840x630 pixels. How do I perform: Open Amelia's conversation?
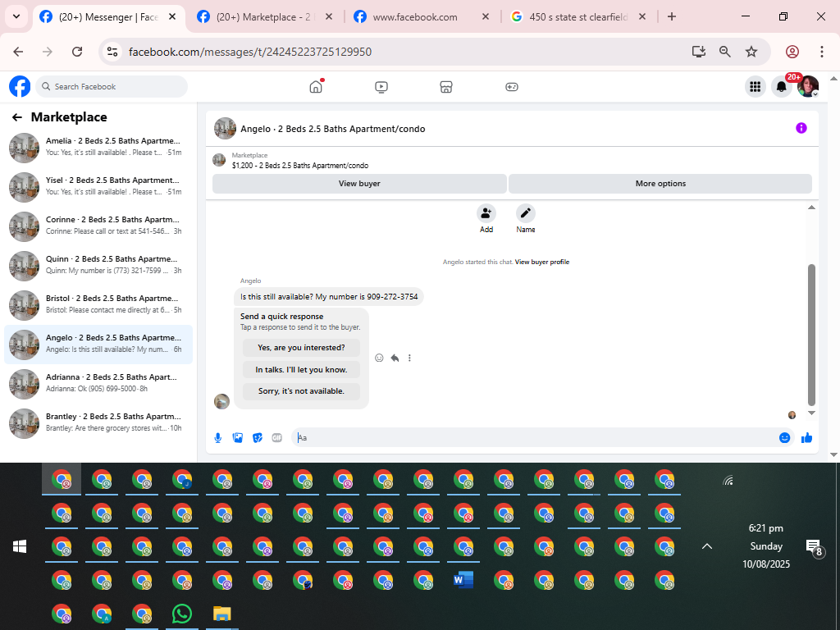[98, 148]
